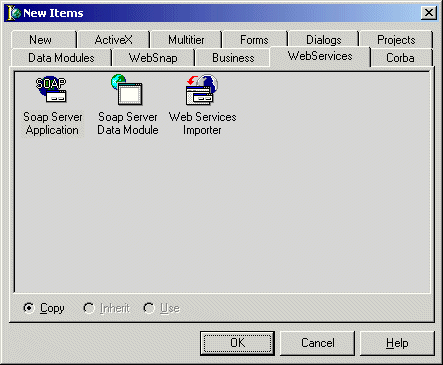This screenshot has height=365, width=443.
Task: Close the New Items dialog
Action: 429,13
